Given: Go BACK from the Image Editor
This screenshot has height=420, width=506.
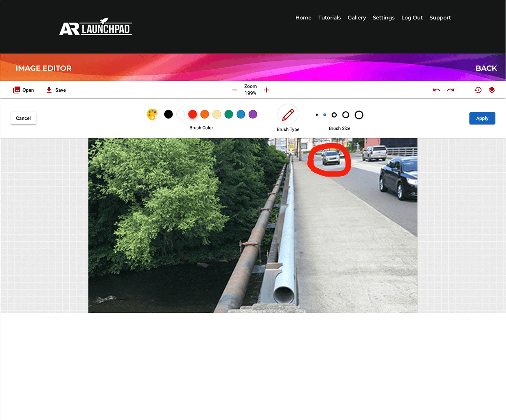Looking at the screenshot, I should [x=486, y=68].
